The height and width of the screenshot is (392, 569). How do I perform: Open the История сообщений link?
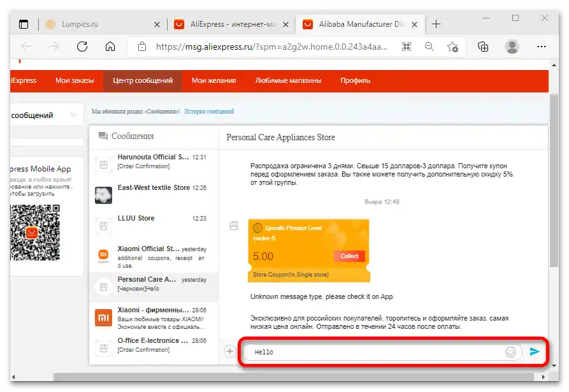[x=209, y=112]
